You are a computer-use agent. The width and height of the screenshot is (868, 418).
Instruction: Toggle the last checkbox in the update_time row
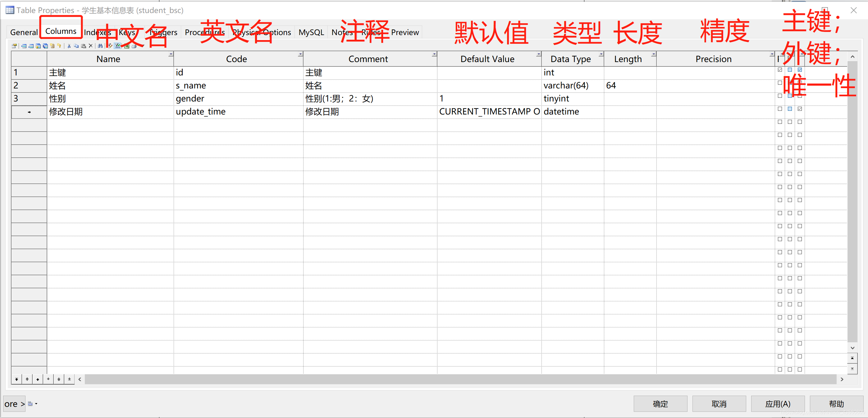pos(800,109)
